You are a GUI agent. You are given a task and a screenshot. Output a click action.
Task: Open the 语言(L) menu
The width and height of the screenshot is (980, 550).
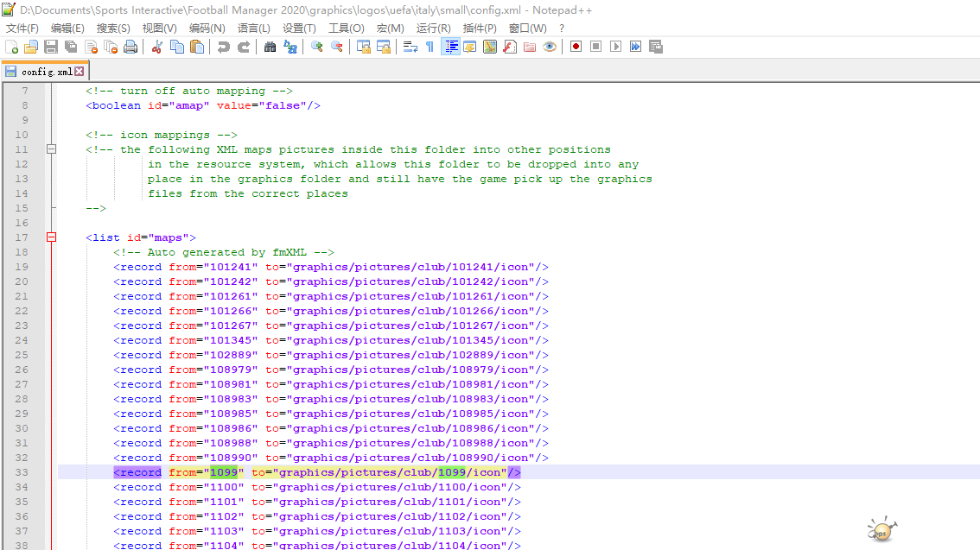pos(254,28)
